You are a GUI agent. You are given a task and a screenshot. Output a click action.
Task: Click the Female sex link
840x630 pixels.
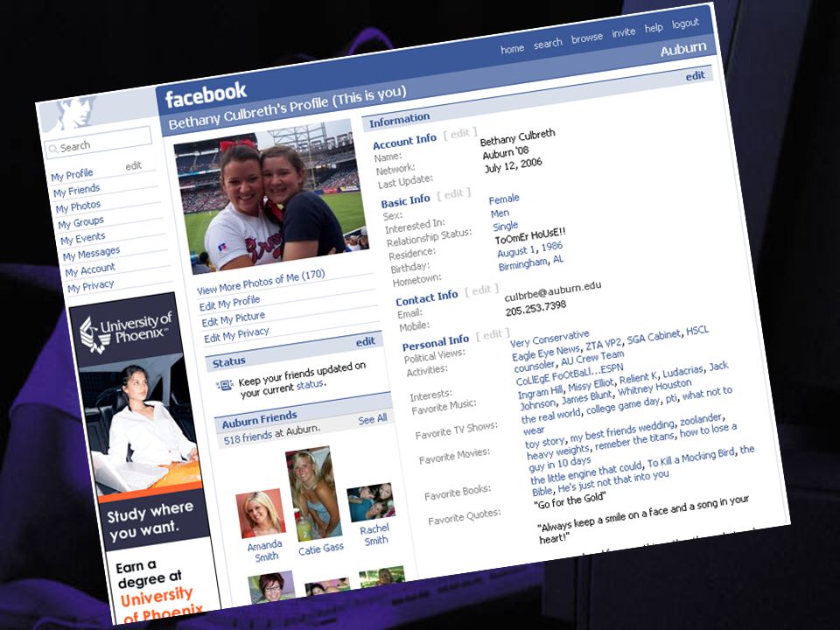pos(504,199)
